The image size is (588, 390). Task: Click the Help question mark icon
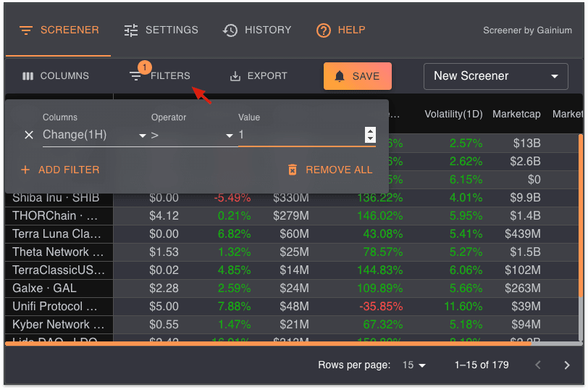[x=324, y=30]
